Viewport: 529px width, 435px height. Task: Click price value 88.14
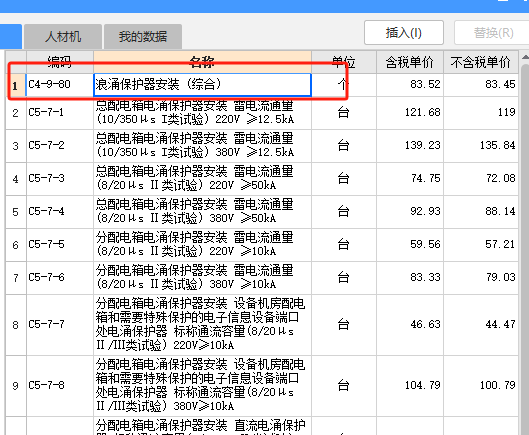500,211
